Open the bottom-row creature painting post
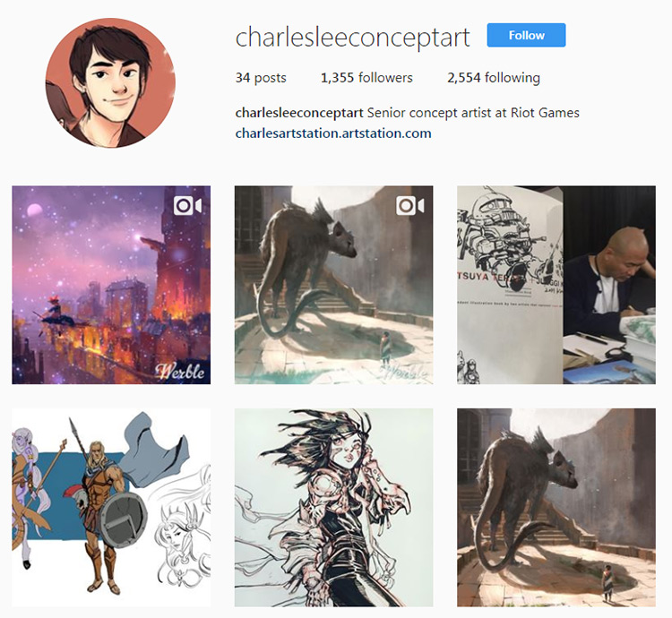672x618 pixels. click(556, 508)
